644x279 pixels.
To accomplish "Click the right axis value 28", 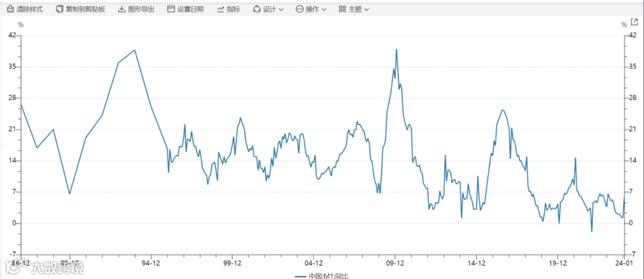I will click(633, 98).
